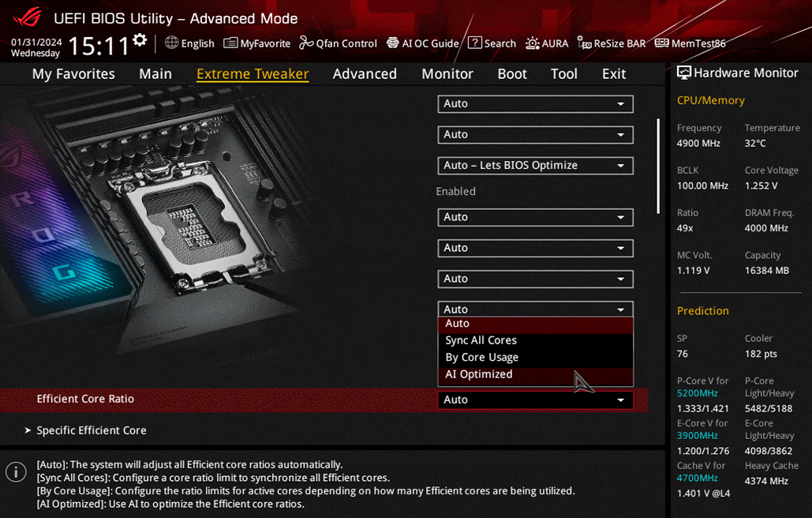The height and width of the screenshot is (518, 812).
Task: Select AI Optimized in the dropdown list
Action: coord(478,374)
